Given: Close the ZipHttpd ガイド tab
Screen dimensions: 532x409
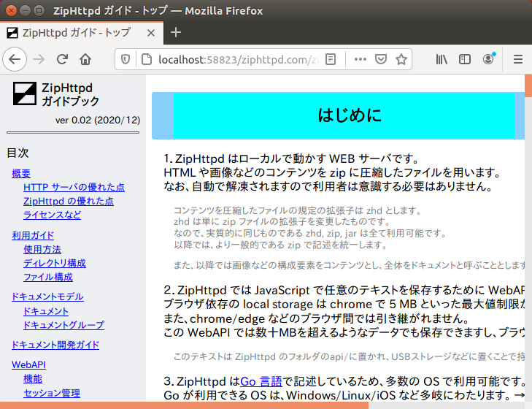Looking at the screenshot, I should click(x=151, y=33).
